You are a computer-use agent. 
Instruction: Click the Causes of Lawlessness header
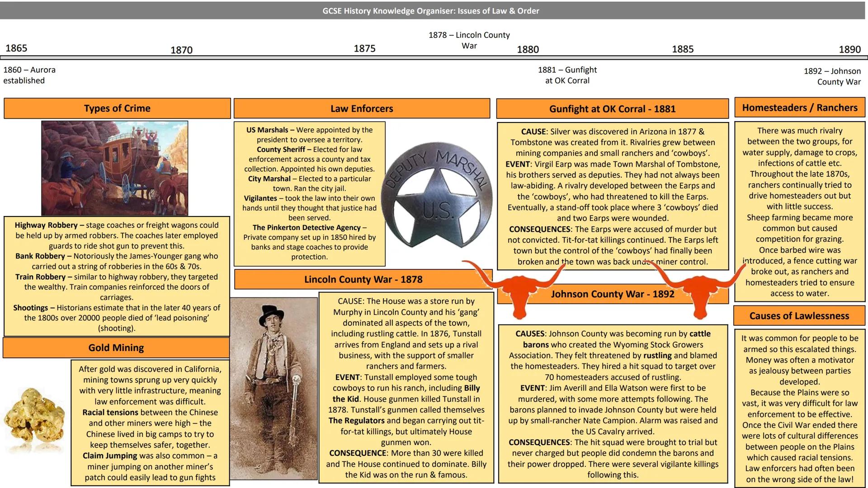[x=799, y=315]
